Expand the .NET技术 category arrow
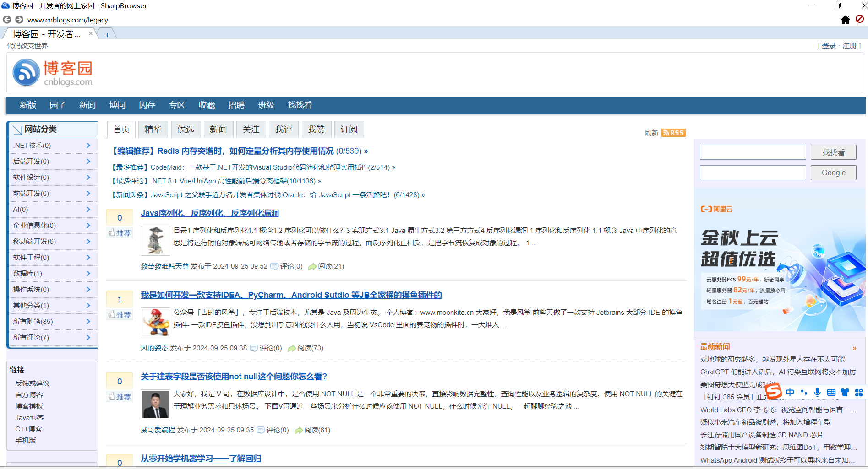Viewport: 868px width, 469px height. coord(88,145)
